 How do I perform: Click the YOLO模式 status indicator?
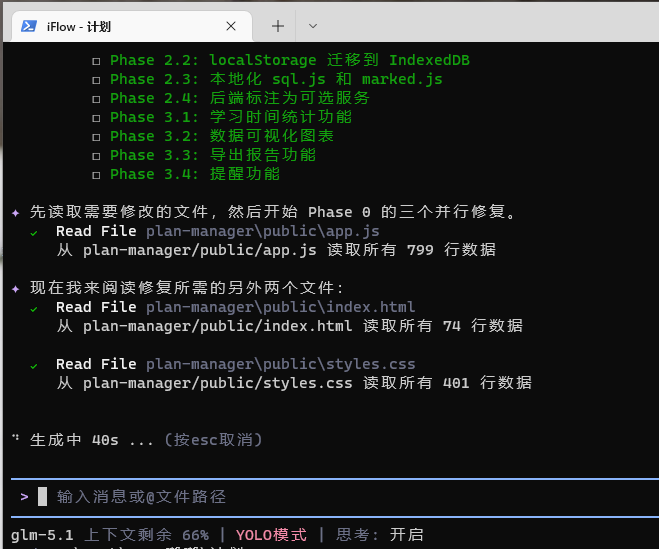[x=271, y=535]
